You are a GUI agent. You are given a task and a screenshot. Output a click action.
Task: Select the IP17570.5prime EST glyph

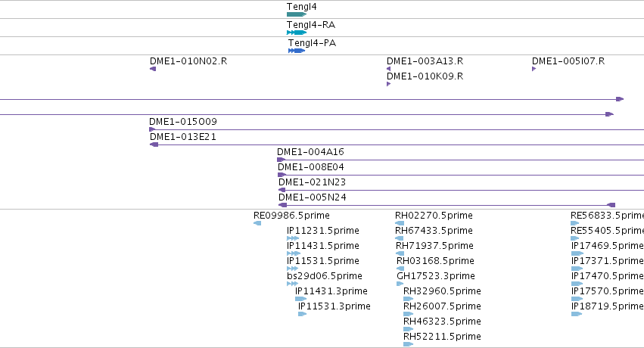(577, 299)
